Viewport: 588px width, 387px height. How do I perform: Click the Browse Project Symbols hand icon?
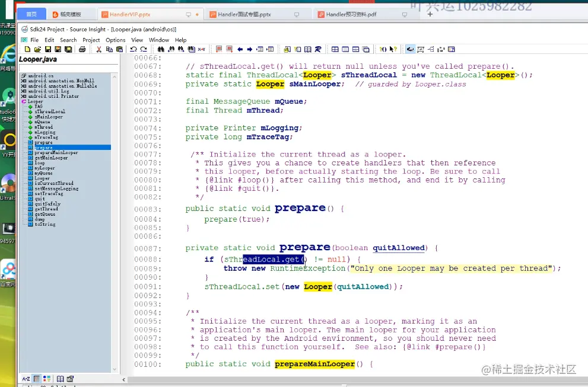287,49
